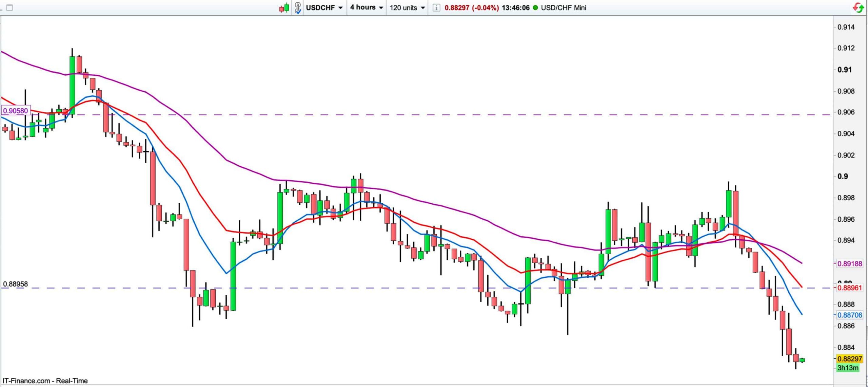Click the green market status dot
Viewport: 868px width, 387px height.
tap(535, 7)
